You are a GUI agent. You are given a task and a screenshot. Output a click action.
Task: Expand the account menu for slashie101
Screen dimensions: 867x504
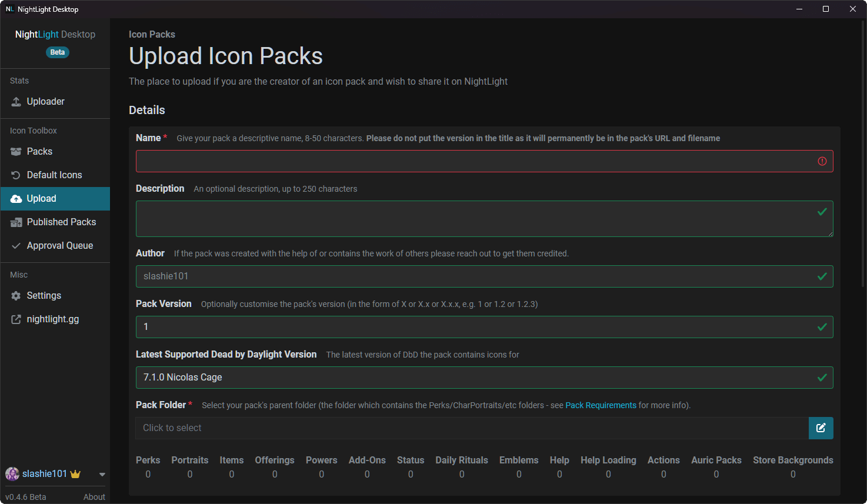click(101, 474)
